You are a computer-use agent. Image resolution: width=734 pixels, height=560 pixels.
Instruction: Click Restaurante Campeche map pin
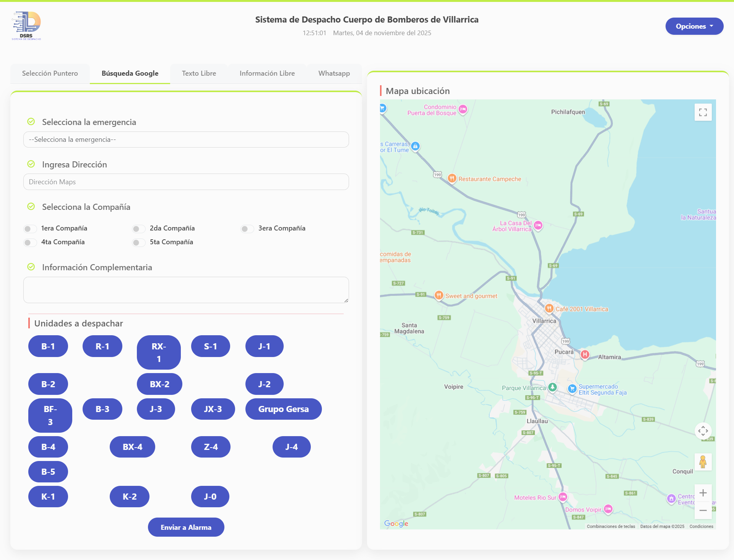pos(452,179)
